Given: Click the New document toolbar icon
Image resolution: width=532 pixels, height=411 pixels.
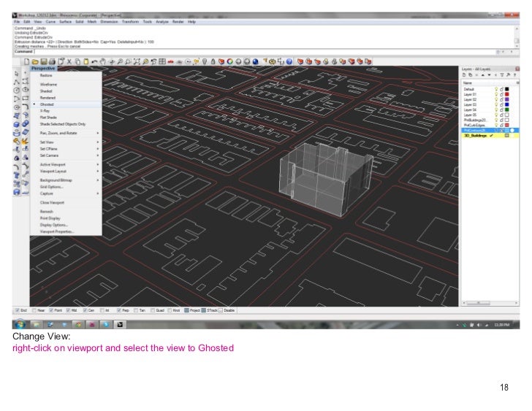Looking at the screenshot, I should pos(26,61).
